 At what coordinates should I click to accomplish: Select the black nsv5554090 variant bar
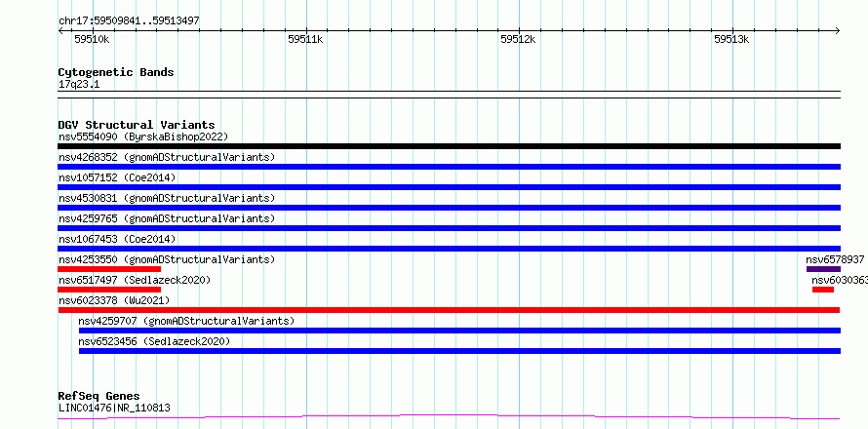(449, 146)
